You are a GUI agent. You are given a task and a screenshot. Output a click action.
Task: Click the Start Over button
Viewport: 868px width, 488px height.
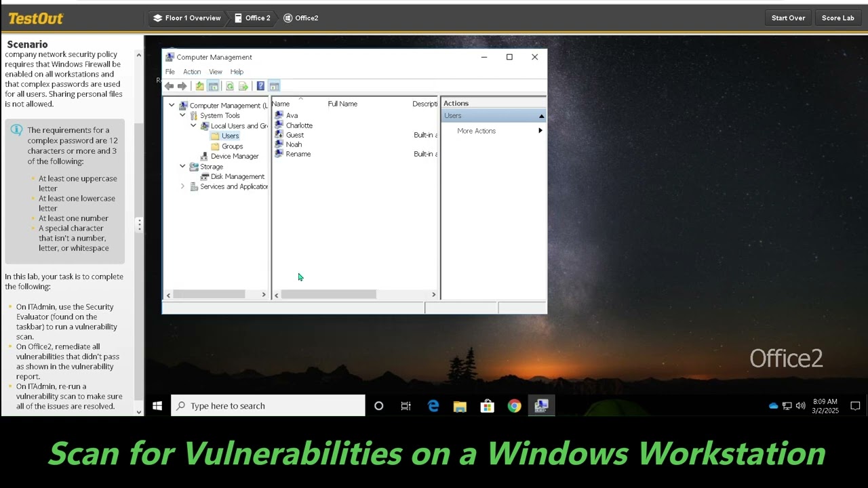point(788,18)
